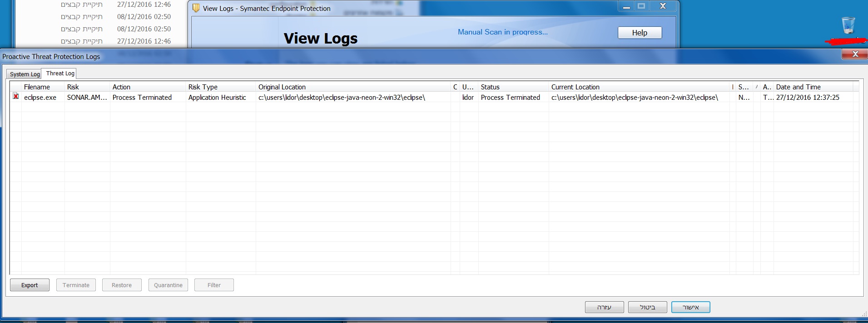Click the truncated 'U...' column header
This screenshot has height=323, width=868.
[x=469, y=87]
